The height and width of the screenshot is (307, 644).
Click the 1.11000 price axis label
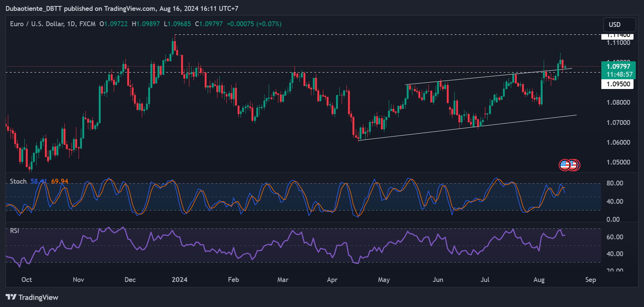(x=618, y=43)
